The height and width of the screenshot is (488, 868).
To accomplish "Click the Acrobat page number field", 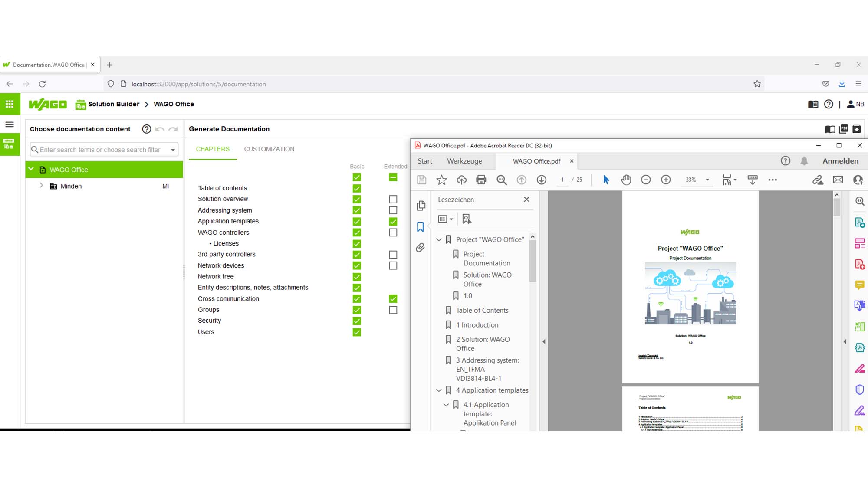I will pyautogui.click(x=562, y=180).
